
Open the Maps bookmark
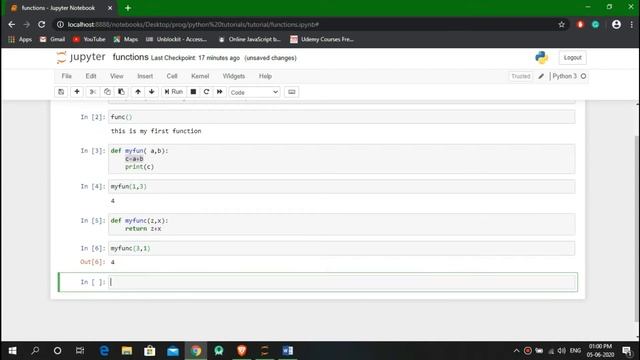[x=126, y=39]
